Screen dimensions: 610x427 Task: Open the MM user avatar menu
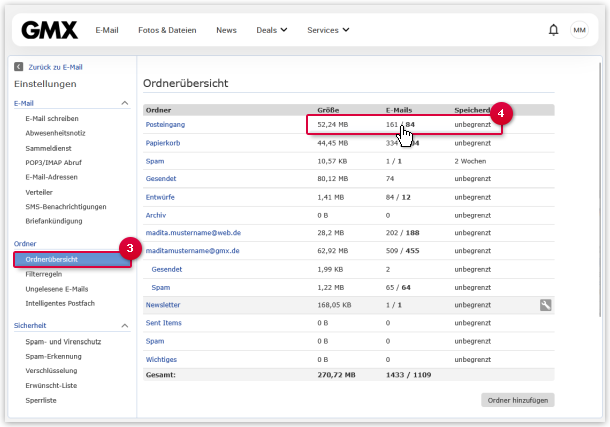(580, 30)
